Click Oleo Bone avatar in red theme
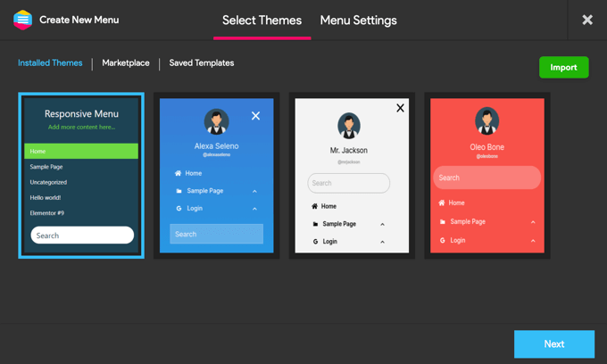Image resolution: width=607 pixels, height=364 pixels. (x=486, y=120)
